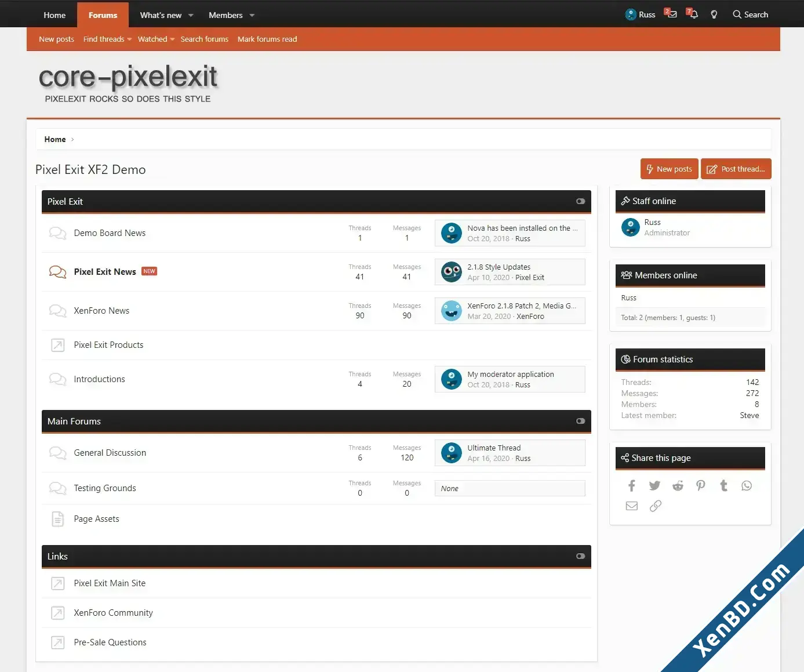
Task: Share page on WhatsApp
Action: 747,486
